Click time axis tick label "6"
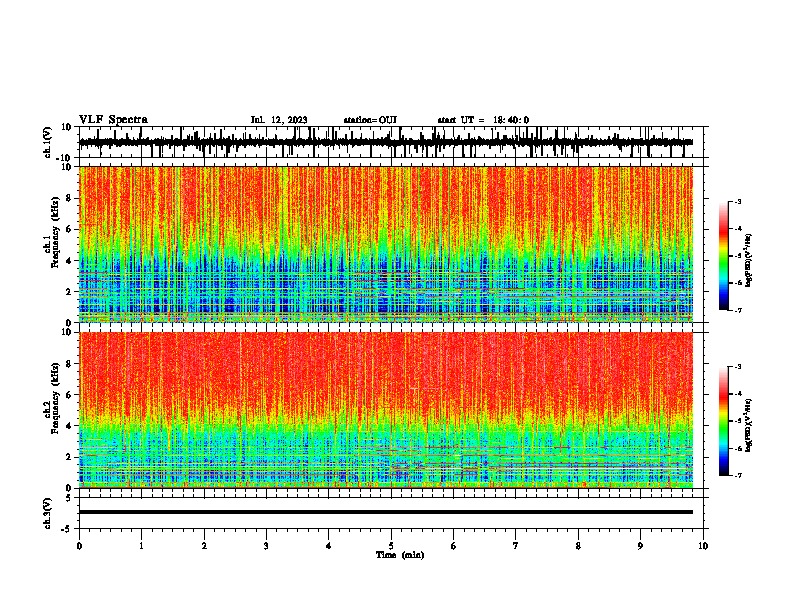The width and height of the screenshot is (792, 612). [454, 546]
